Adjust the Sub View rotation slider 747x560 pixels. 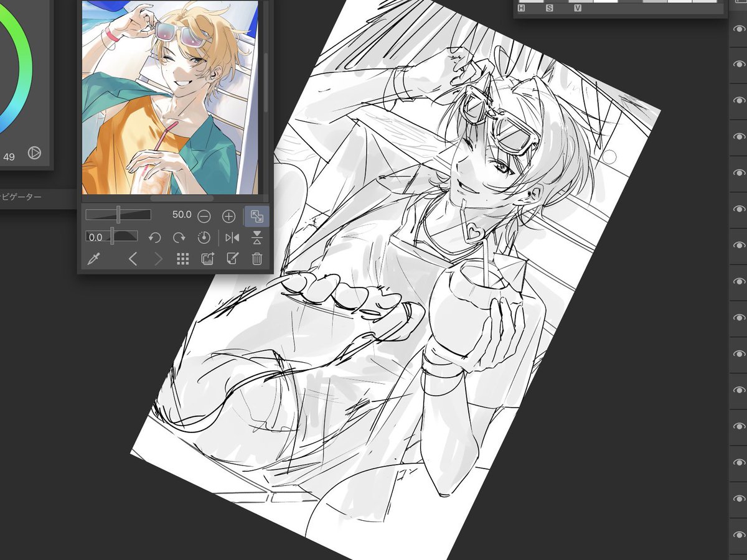point(112,236)
